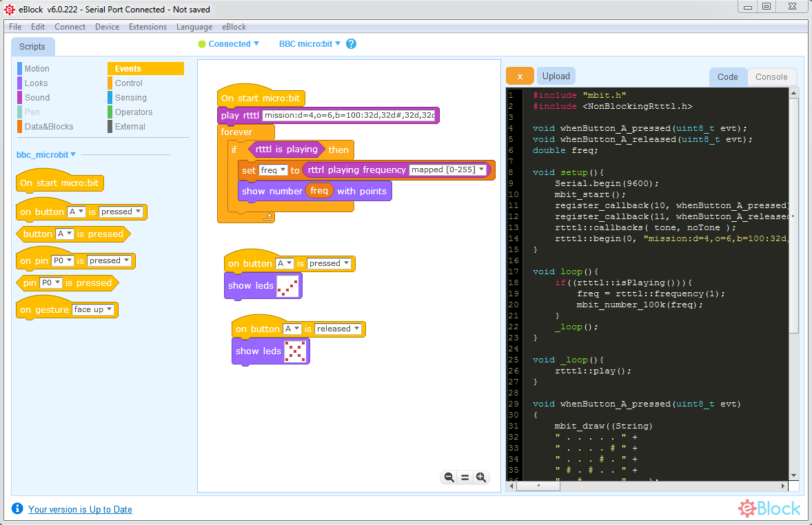Select the Control category
Image resolution: width=812 pixels, height=525 pixels.
[x=128, y=83]
